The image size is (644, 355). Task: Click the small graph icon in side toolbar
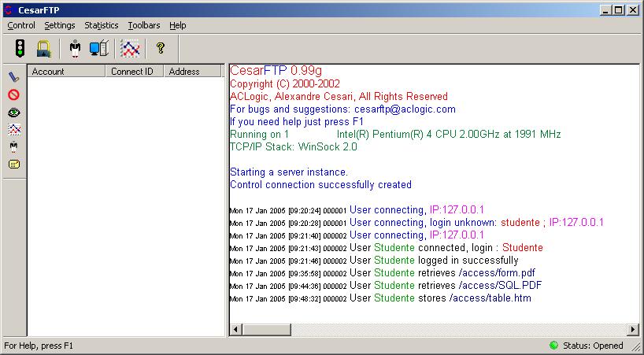tap(14, 130)
